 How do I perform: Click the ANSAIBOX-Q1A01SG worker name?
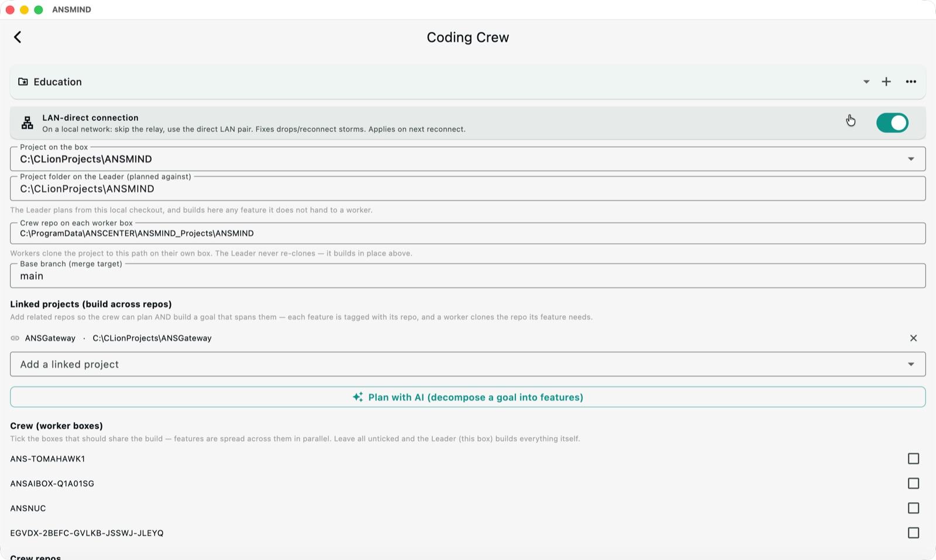52,483
